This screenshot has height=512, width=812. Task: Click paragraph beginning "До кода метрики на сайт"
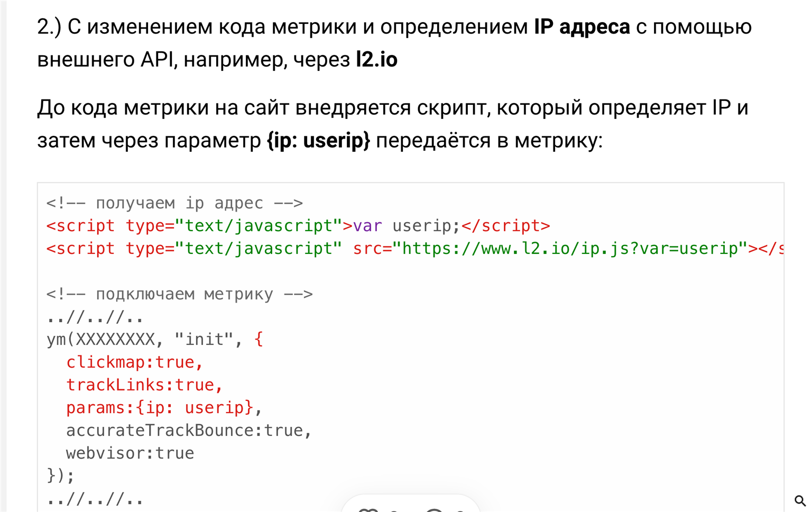click(x=393, y=124)
